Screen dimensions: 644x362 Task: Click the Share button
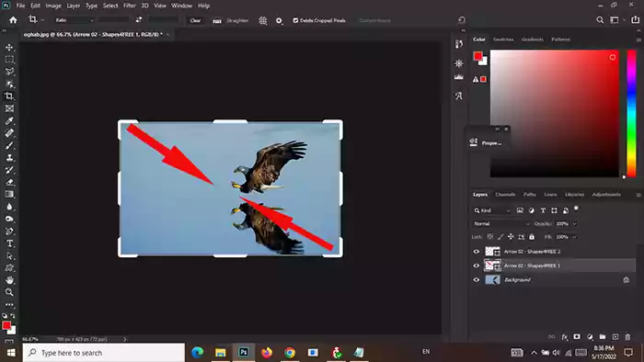click(x=636, y=19)
